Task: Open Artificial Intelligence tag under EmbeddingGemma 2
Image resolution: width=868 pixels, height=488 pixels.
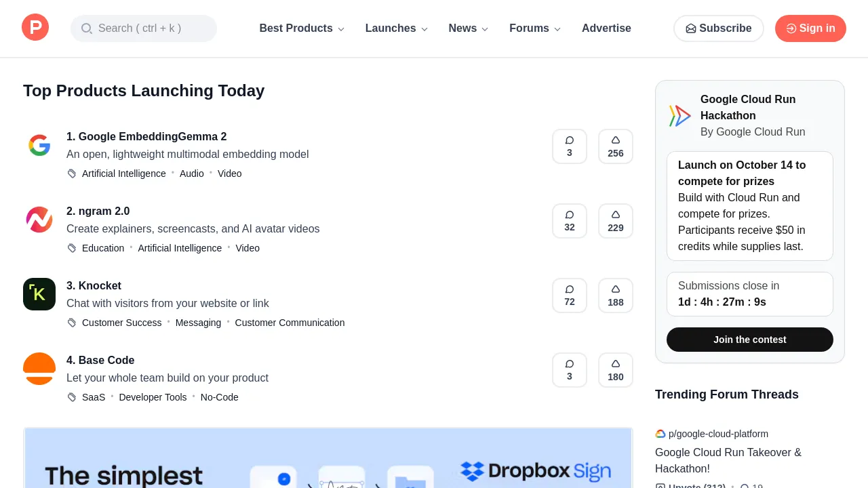Action: click(124, 174)
